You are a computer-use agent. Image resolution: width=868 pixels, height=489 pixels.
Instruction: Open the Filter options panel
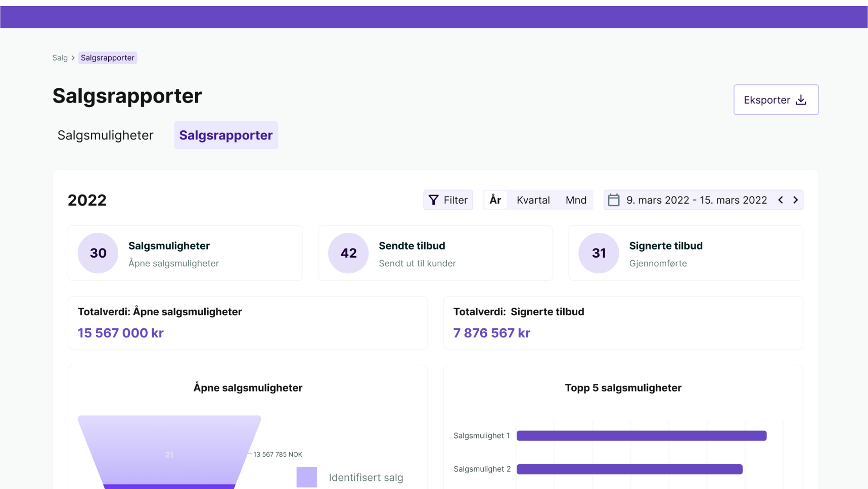tap(448, 200)
